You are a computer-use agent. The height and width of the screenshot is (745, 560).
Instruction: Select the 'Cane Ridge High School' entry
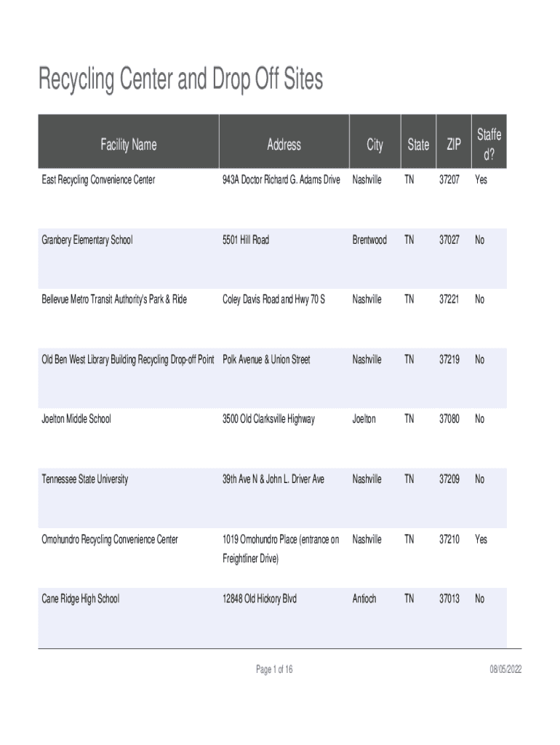[79, 599]
